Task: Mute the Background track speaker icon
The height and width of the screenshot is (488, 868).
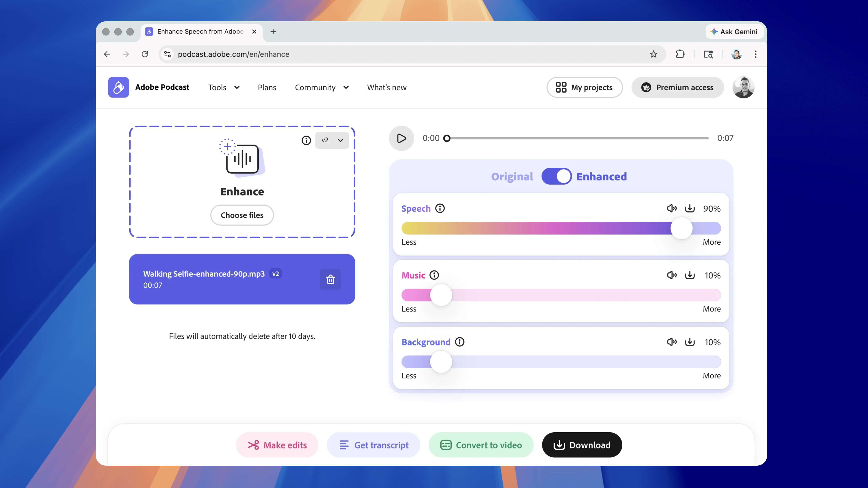Action: coord(672,342)
